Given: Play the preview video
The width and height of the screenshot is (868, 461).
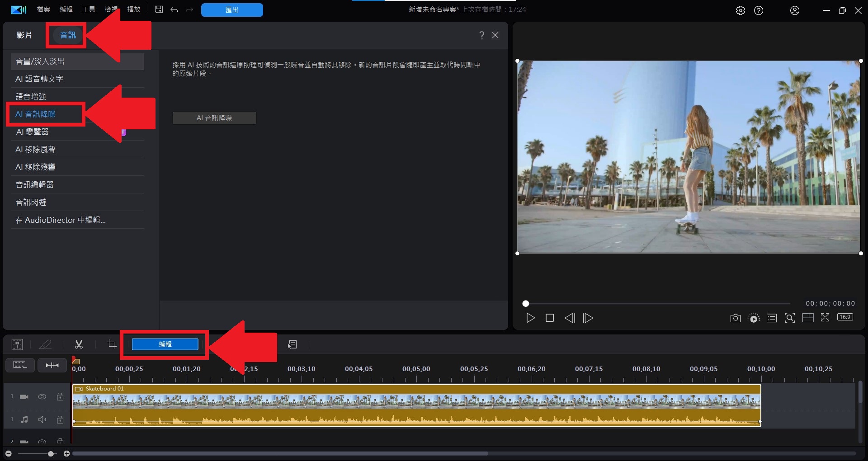Looking at the screenshot, I should pyautogui.click(x=530, y=318).
